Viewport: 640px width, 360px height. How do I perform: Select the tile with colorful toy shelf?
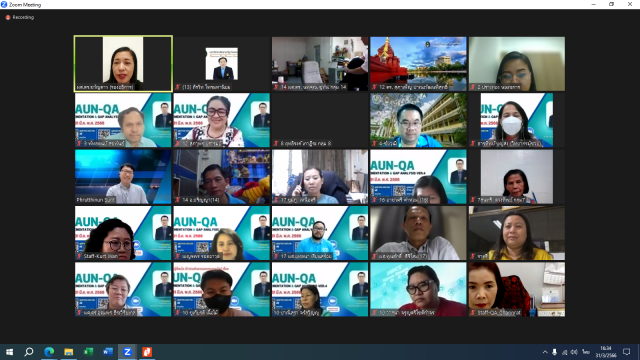click(x=222, y=176)
